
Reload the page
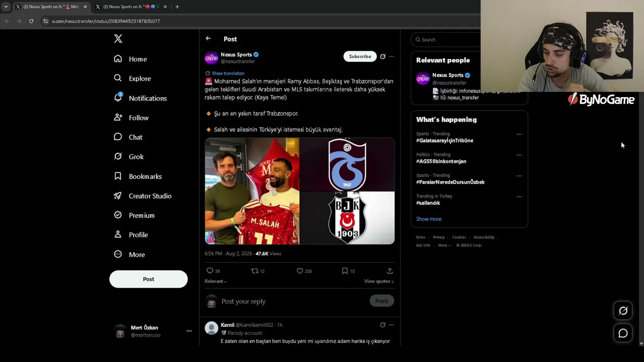[x=31, y=21]
